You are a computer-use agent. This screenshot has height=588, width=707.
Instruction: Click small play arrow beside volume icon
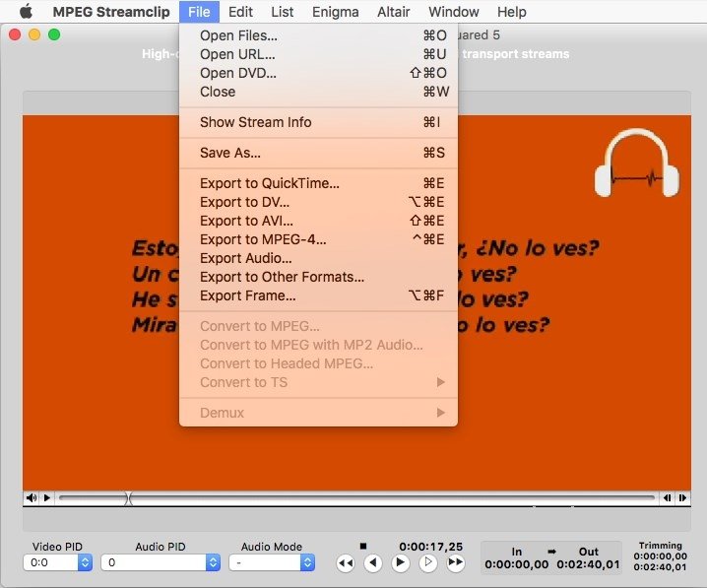(47, 497)
